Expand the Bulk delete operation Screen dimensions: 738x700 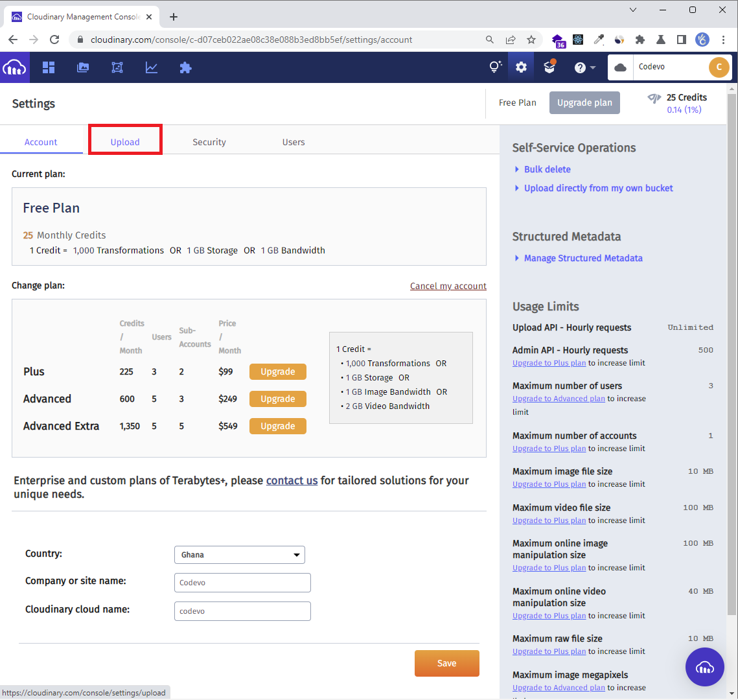pos(547,169)
